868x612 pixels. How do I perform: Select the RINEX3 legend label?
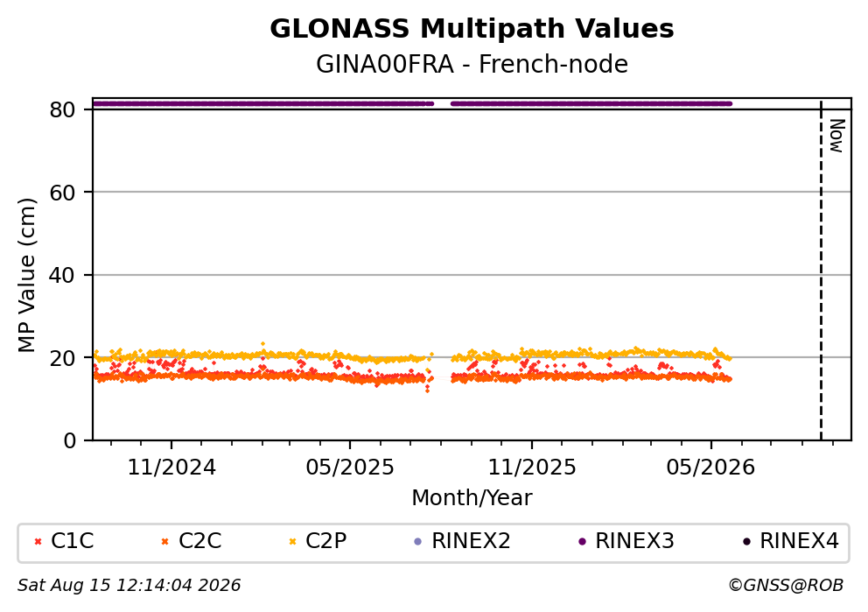pos(634,541)
